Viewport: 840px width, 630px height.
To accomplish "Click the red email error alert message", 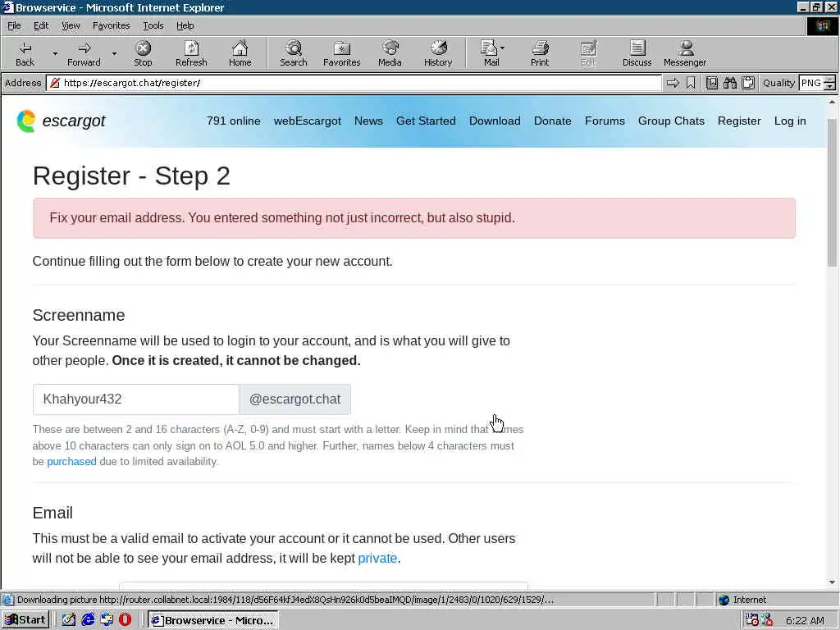I will 414,218.
